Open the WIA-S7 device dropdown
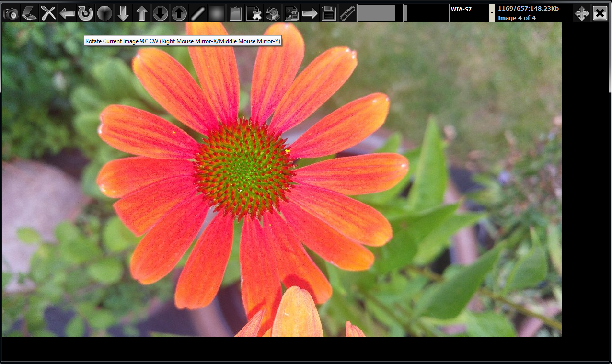This screenshot has width=612, height=364. 492,13
